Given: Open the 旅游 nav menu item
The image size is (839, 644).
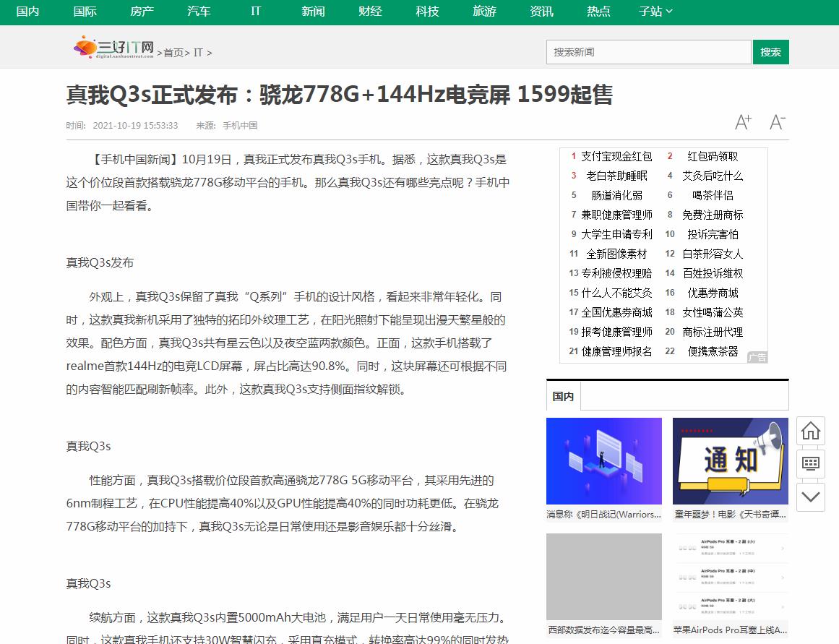Looking at the screenshot, I should (x=484, y=12).
